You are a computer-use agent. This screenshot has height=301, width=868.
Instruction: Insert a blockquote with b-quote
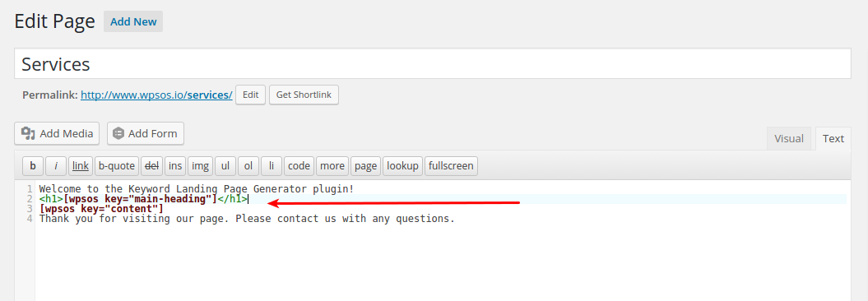tap(117, 165)
